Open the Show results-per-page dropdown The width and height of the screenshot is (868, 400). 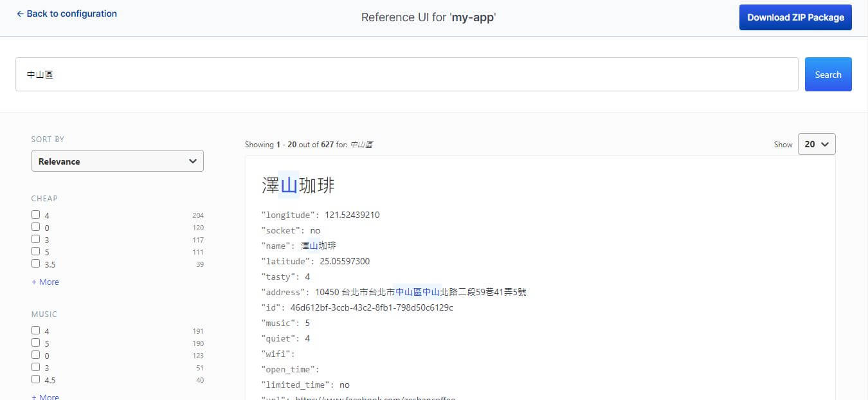tap(817, 144)
